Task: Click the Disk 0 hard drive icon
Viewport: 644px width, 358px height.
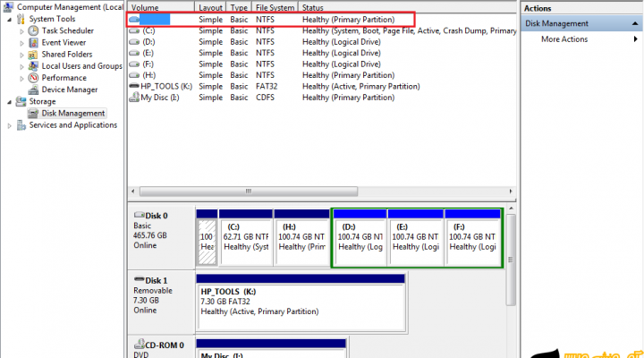Action: point(140,215)
